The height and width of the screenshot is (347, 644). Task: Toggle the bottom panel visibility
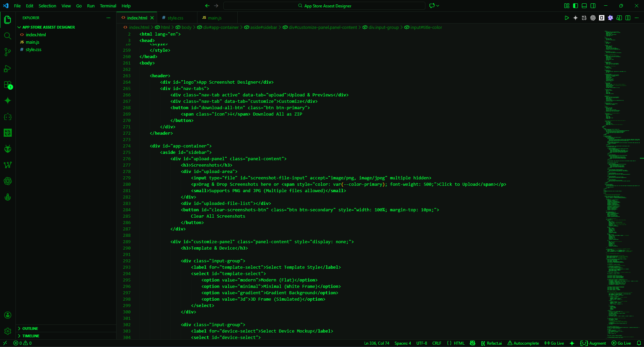(584, 6)
